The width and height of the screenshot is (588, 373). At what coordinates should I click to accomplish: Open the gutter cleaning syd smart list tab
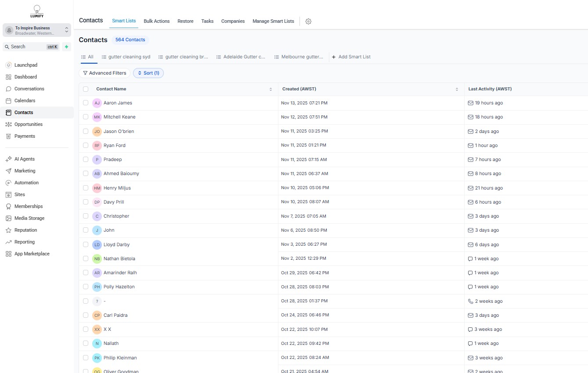click(x=126, y=57)
